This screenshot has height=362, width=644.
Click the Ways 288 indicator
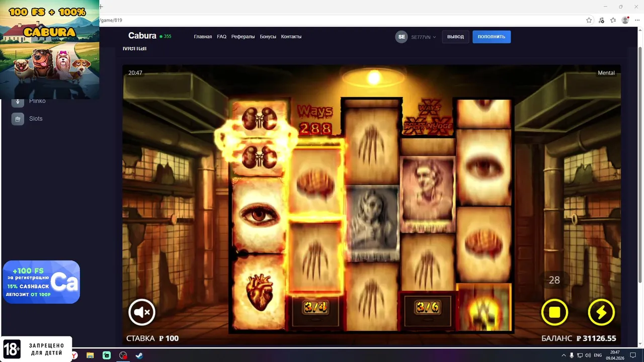(x=315, y=120)
